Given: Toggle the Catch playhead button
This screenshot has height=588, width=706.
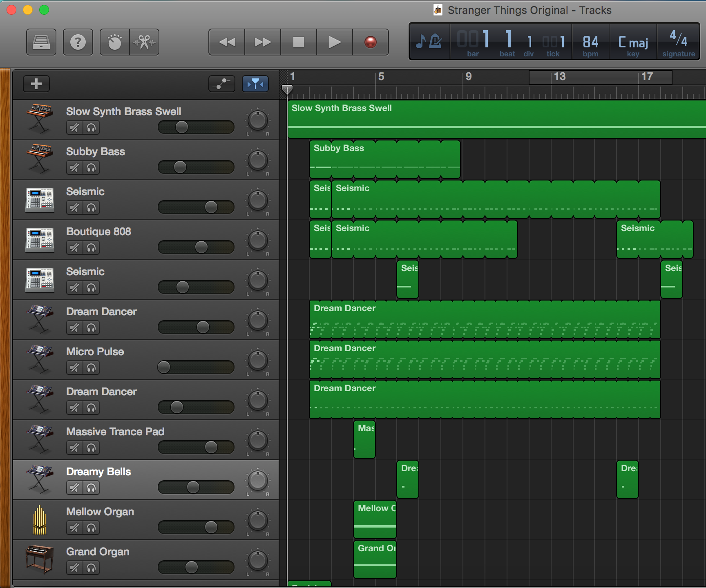Looking at the screenshot, I should click(255, 84).
